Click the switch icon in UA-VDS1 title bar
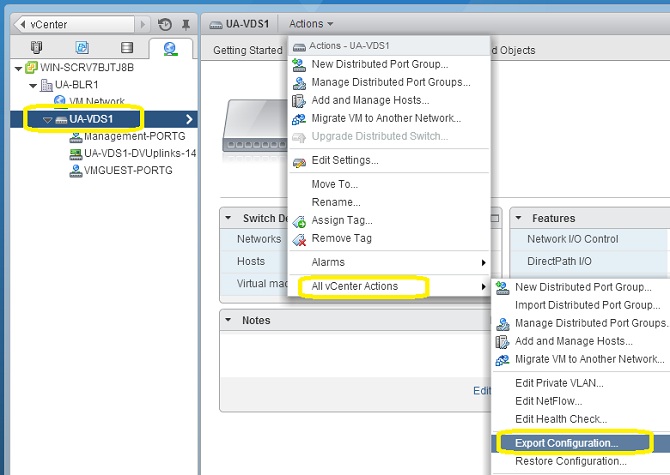The width and height of the screenshot is (670, 475). tap(216, 24)
